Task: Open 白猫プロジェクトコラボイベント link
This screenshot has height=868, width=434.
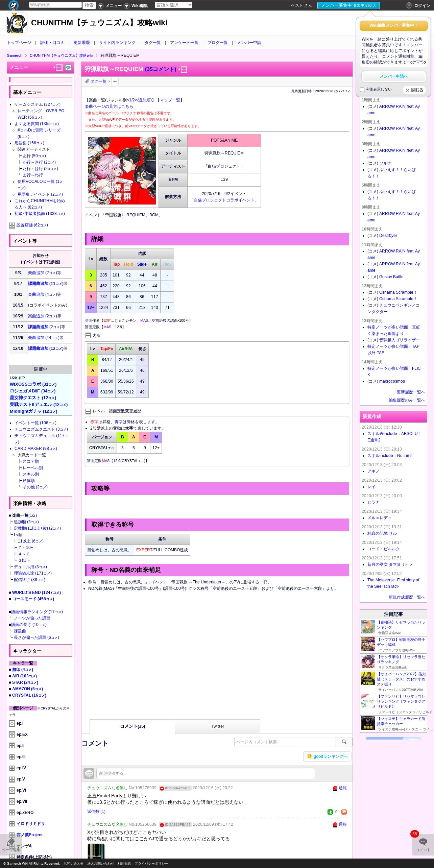Action: point(224,200)
